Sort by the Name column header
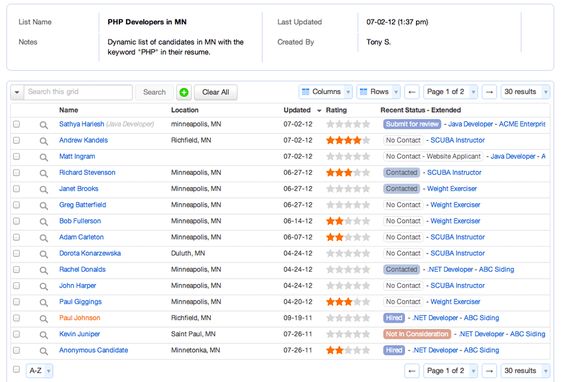 (x=69, y=110)
